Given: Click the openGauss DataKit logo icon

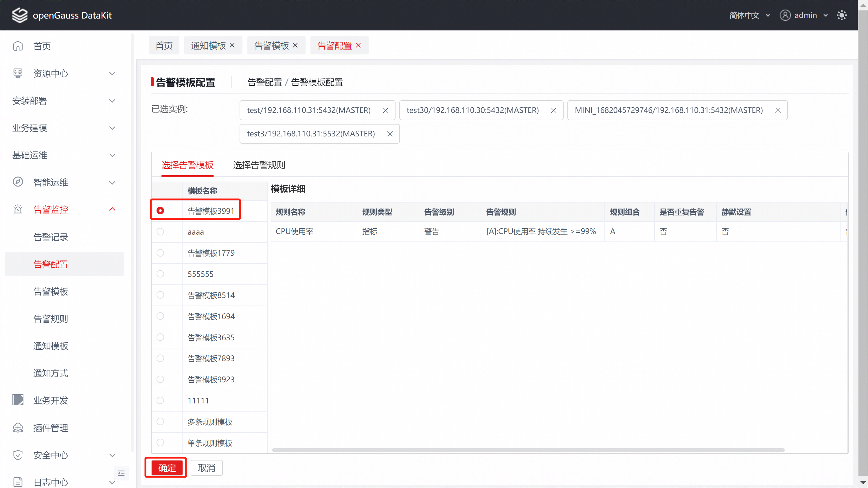Looking at the screenshot, I should pyautogui.click(x=20, y=15).
